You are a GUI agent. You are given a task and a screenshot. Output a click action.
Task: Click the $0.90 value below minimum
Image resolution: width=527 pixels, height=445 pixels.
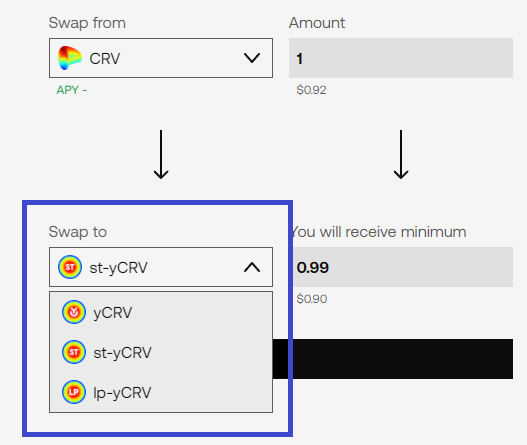[x=312, y=299]
